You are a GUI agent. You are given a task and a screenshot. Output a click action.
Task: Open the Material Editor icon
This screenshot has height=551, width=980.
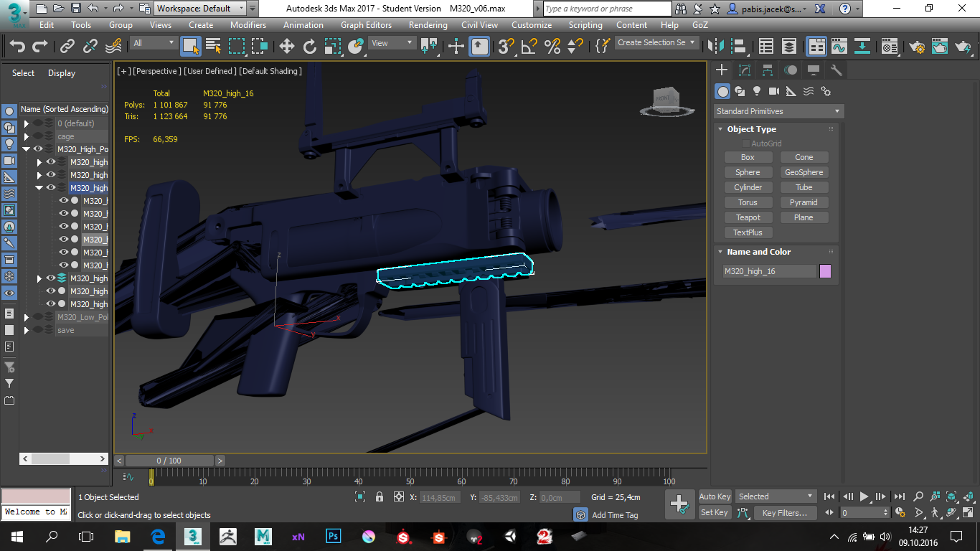click(x=890, y=47)
